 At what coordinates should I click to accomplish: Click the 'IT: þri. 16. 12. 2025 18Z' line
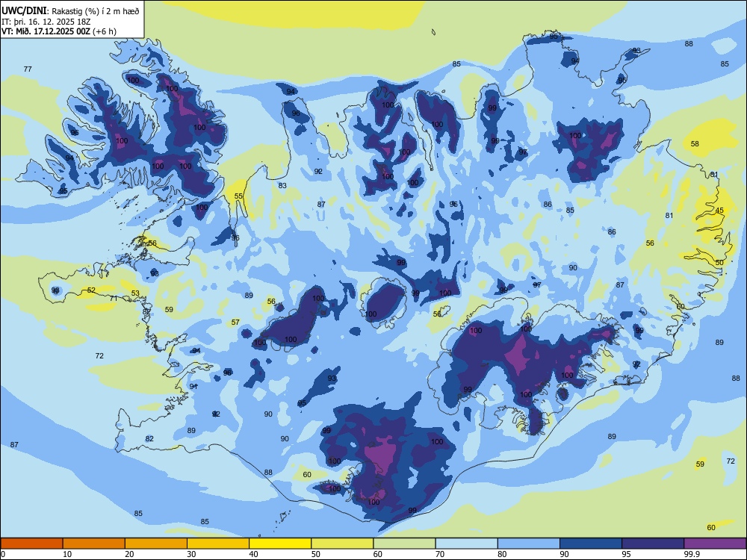point(45,22)
